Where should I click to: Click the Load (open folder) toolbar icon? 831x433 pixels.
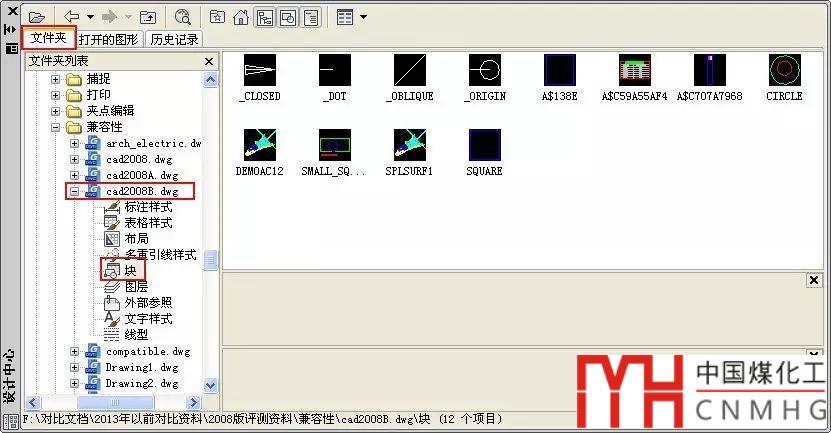coord(37,17)
